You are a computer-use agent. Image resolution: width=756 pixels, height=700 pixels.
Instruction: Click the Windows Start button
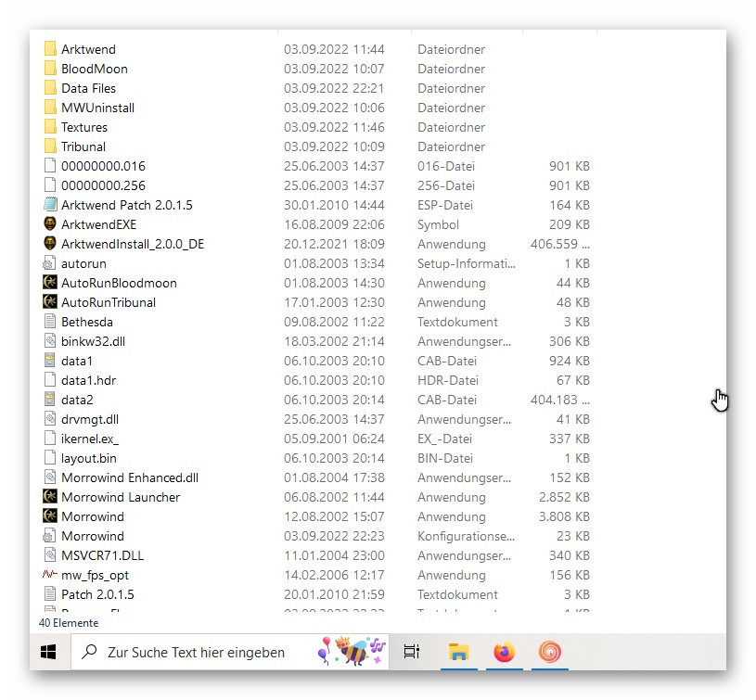pyautogui.click(x=48, y=653)
